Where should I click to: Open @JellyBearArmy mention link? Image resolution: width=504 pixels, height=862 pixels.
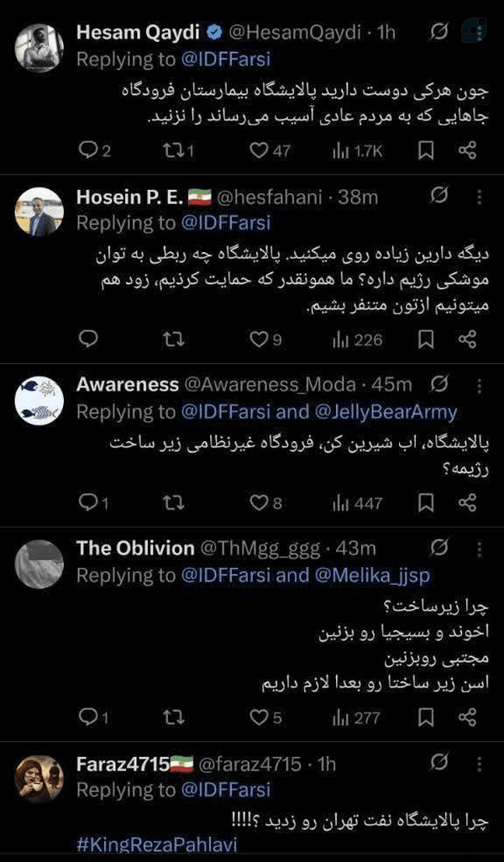pos(386,412)
